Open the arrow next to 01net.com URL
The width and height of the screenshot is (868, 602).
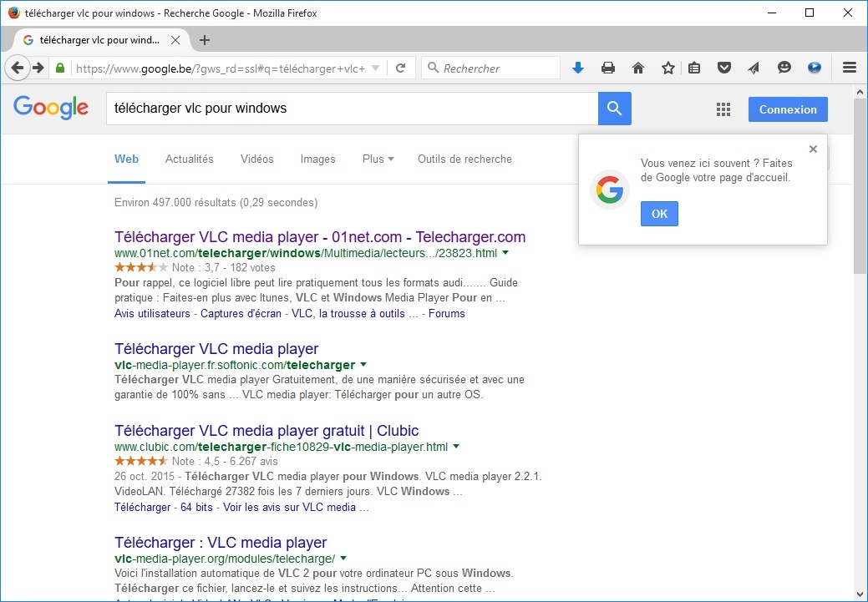coord(505,253)
